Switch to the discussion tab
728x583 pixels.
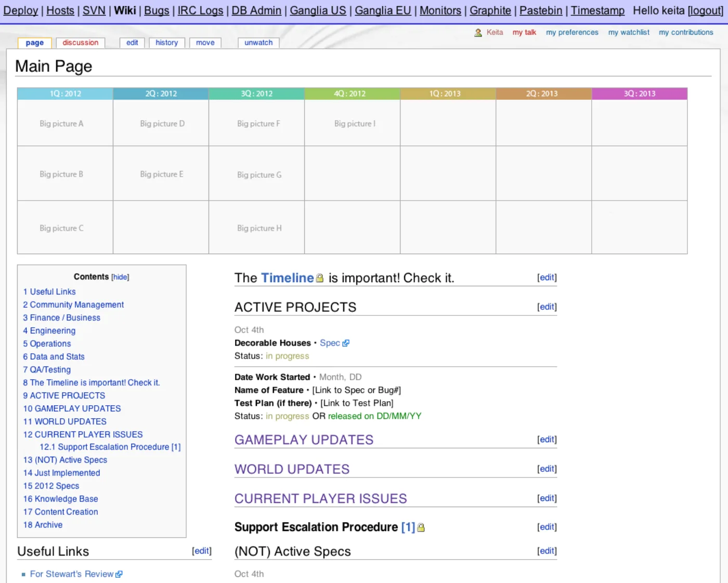point(81,43)
